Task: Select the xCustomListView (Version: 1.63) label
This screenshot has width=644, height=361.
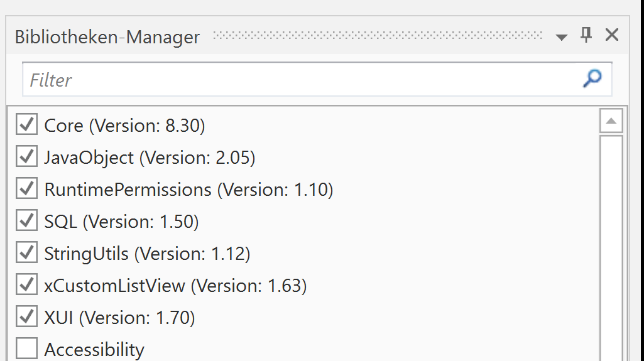Action: click(x=175, y=286)
